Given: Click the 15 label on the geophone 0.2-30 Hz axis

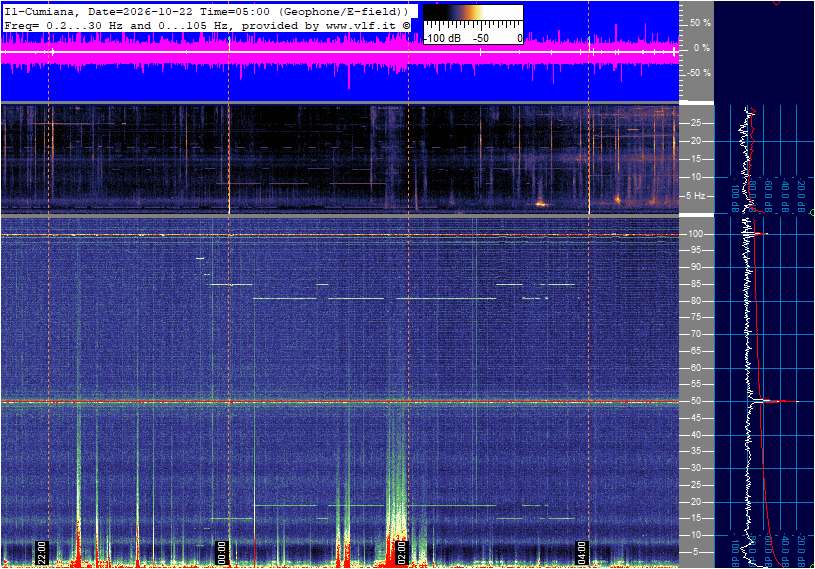Looking at the screenshot, I should click(x=695, y=159).
